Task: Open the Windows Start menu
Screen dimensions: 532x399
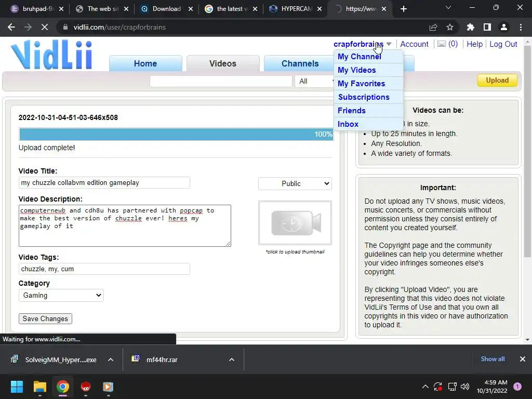Action: click(17, 387)
